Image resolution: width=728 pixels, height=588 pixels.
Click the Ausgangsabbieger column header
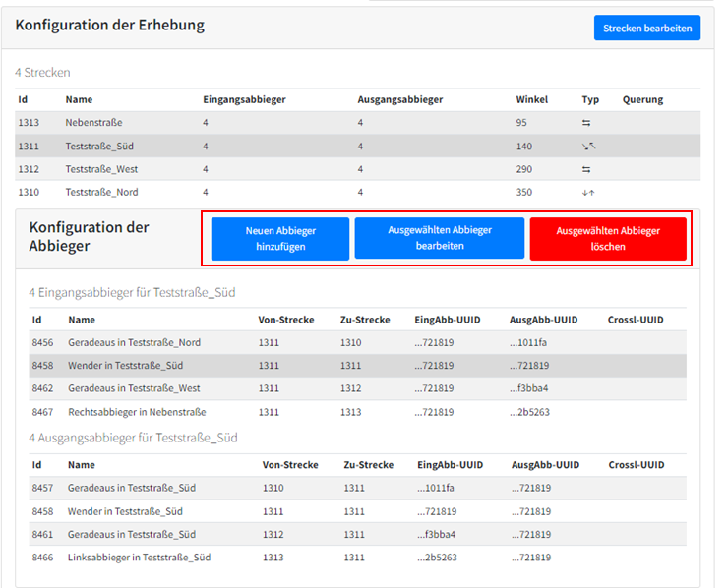[x=399, y=99]
